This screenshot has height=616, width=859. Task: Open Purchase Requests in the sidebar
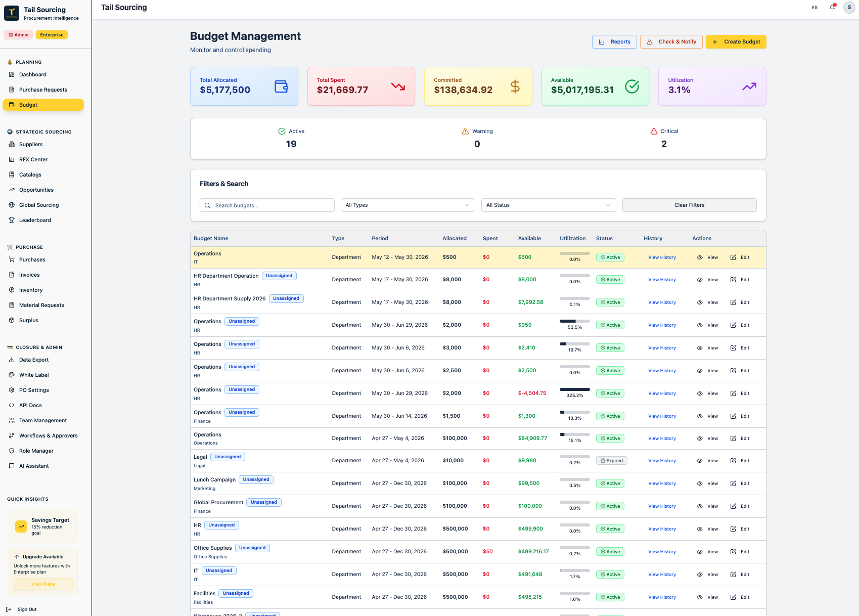pos(43,90)
